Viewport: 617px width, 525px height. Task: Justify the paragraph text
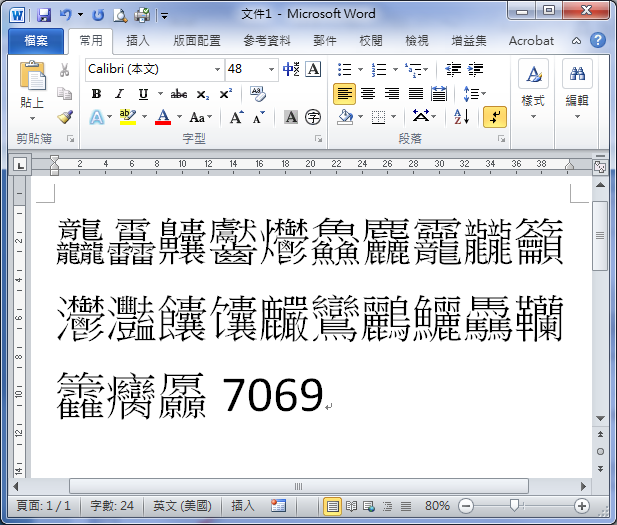pyautogui.click(x=416, y=94)
